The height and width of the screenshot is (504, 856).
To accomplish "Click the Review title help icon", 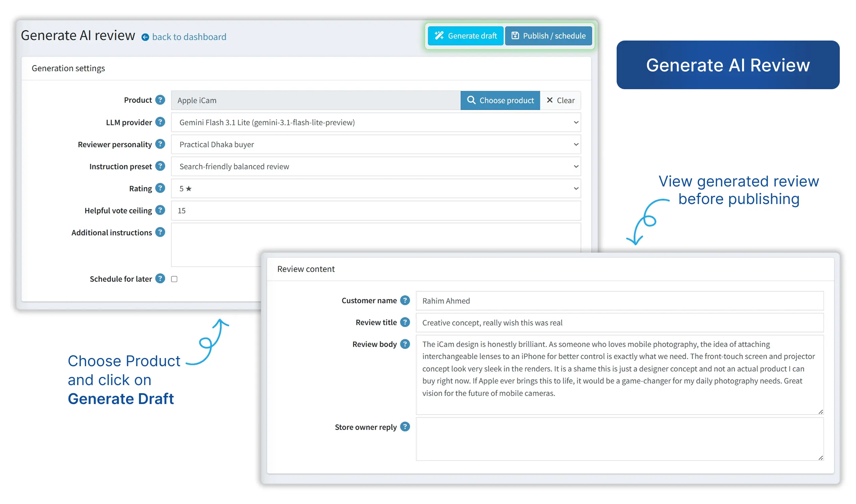I will (405, 322).
